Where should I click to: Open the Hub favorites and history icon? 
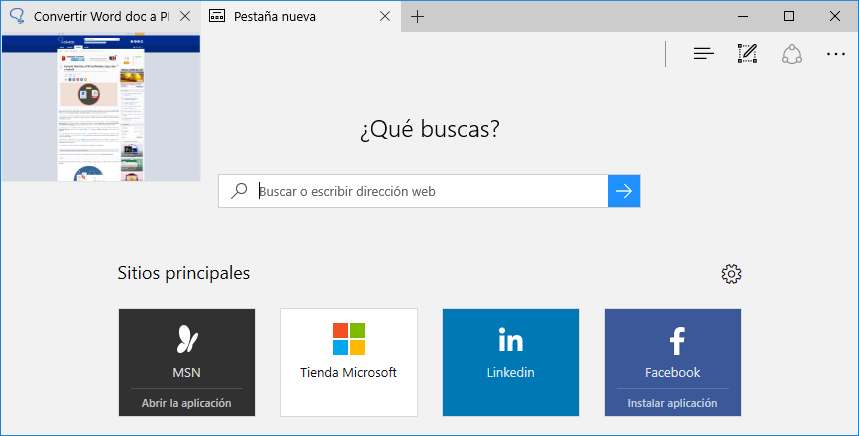click(x=704, y=54)
